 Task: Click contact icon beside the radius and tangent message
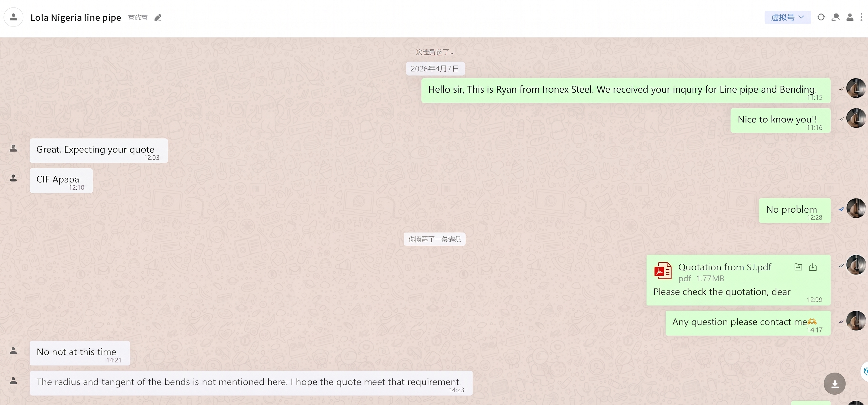(x=14, y=381)
